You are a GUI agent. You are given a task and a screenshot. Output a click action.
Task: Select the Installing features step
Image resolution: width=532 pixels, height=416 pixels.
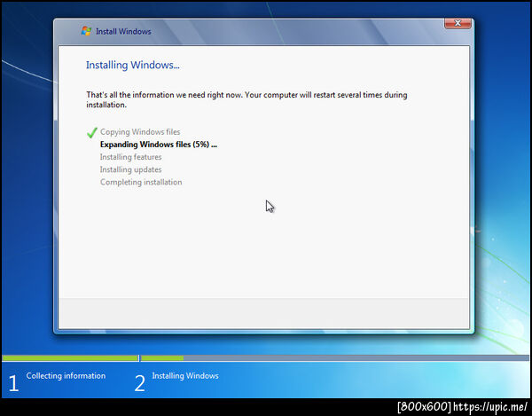click(x=130, y=157)
